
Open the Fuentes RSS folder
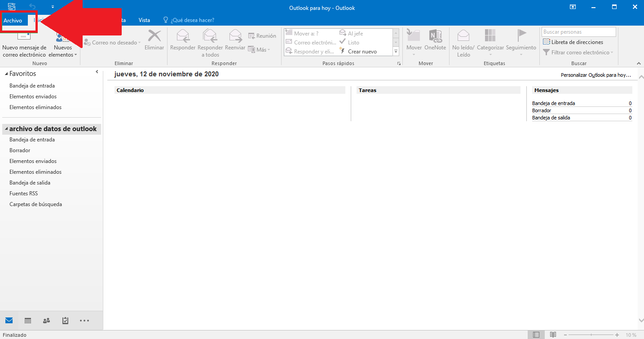tap(23, 194)
